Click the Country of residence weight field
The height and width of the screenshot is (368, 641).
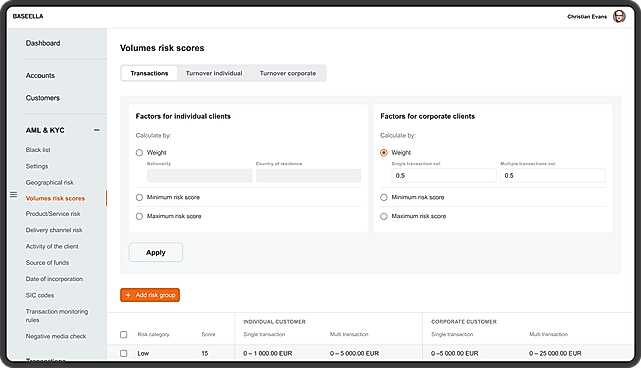(308, 175)
